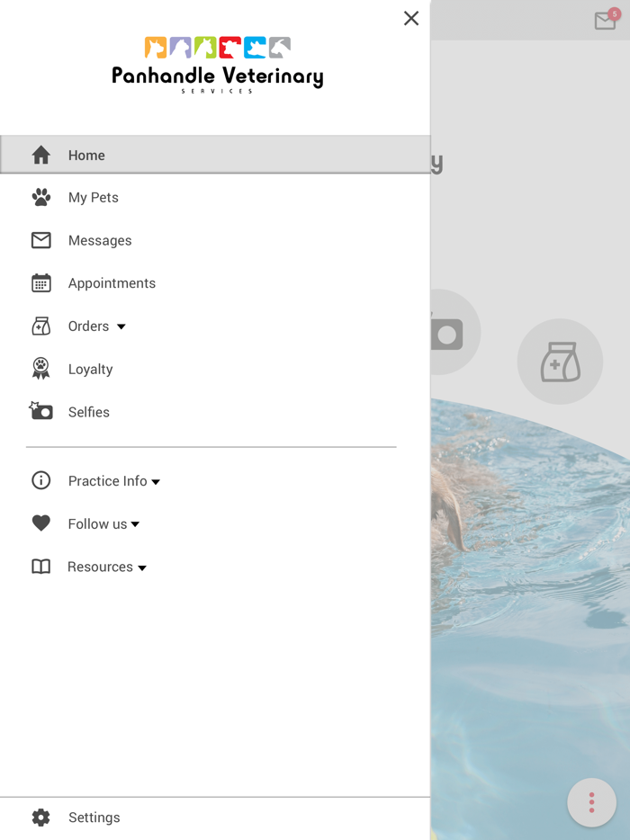
Task: Click the Appointments calendar icon
Action: [40, 283]
